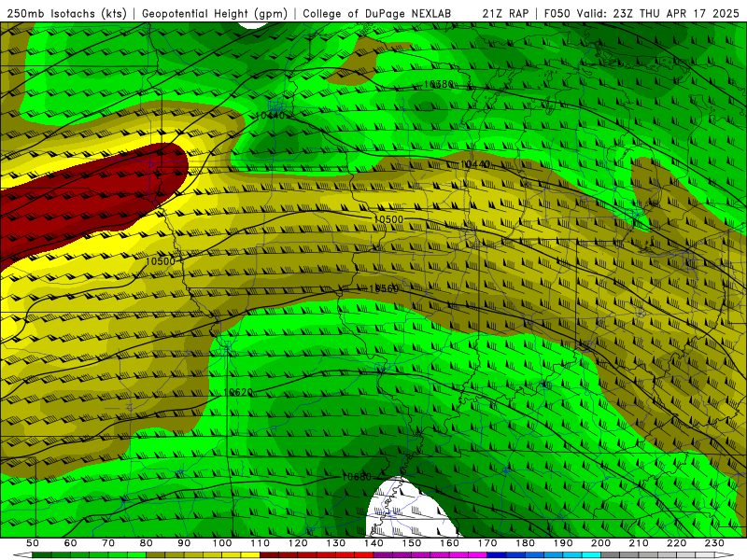Select the 70 value on the colorbar scale

[108, 543]
